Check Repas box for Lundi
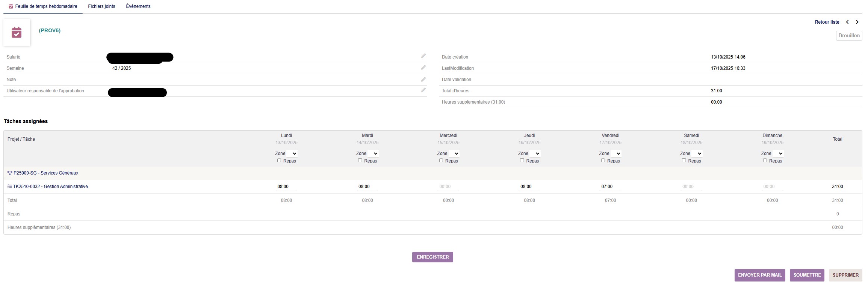Screen dimensions: 868x286 coord(279,160)
